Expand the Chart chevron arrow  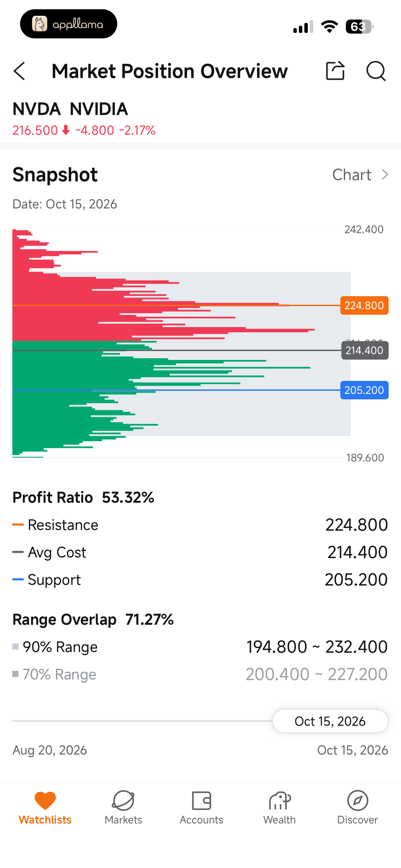coord(385,174)
